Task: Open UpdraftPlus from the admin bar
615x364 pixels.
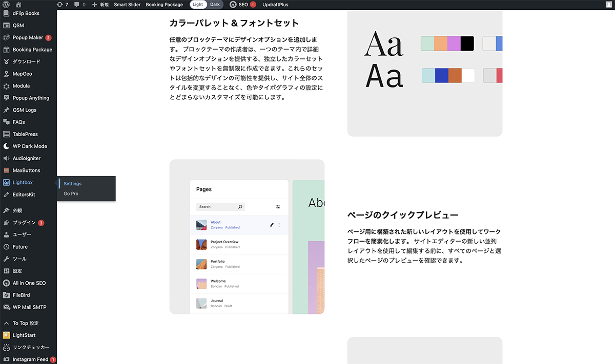Action: (x=275, y=4)
